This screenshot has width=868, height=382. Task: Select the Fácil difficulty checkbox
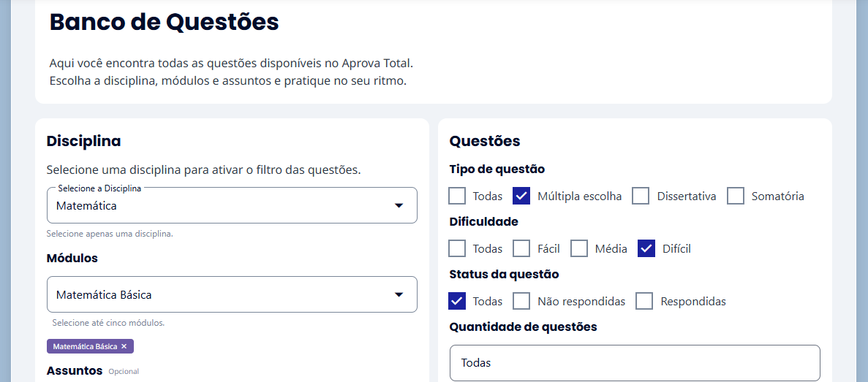click(x=521, y=249)
